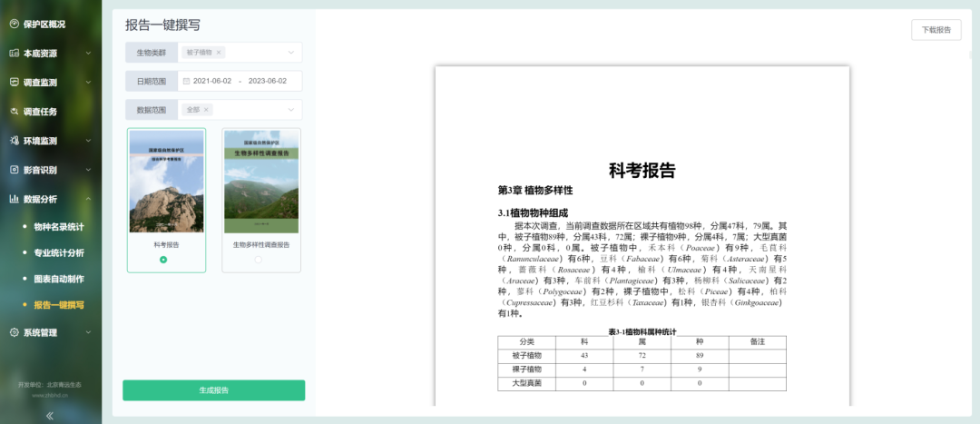Click the 分类 table column header
980x424 pixels.
[x=527, y=342]
